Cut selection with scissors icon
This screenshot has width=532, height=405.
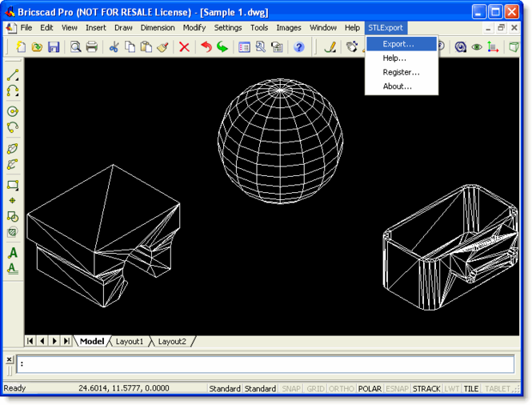tap(114, 47)
